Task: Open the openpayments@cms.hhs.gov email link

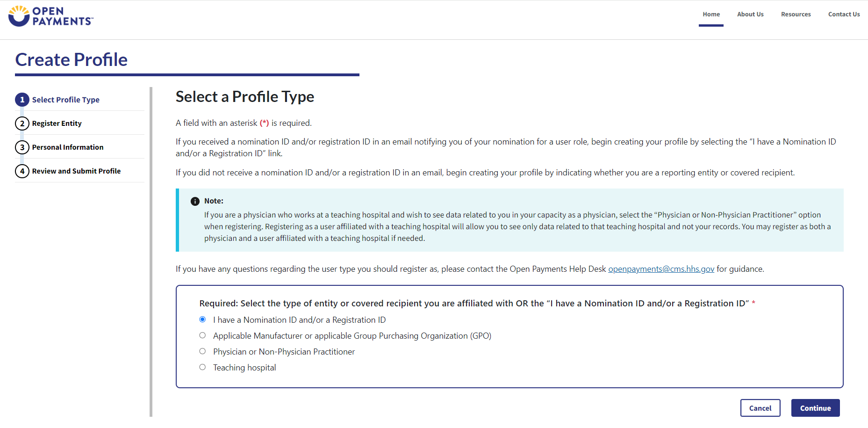Action: [661, 269]
